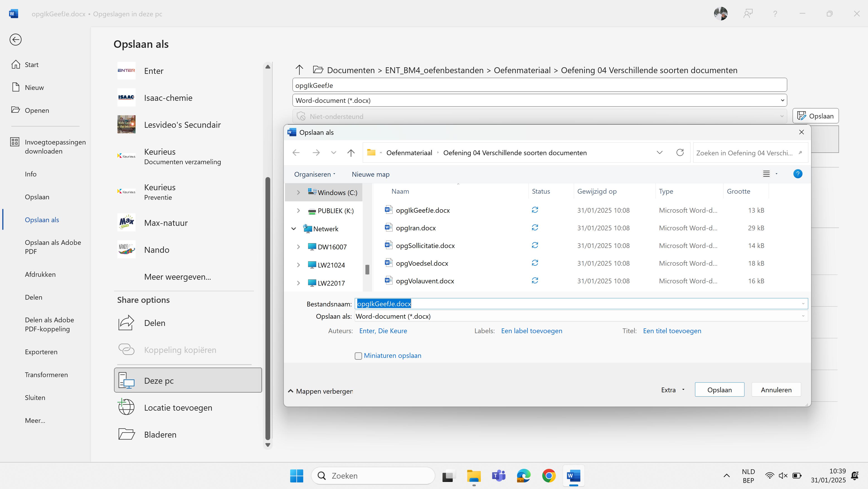This screenshot has width=868, height=489.
Task: Click Een titel toevoegen link
Action: 672,331
